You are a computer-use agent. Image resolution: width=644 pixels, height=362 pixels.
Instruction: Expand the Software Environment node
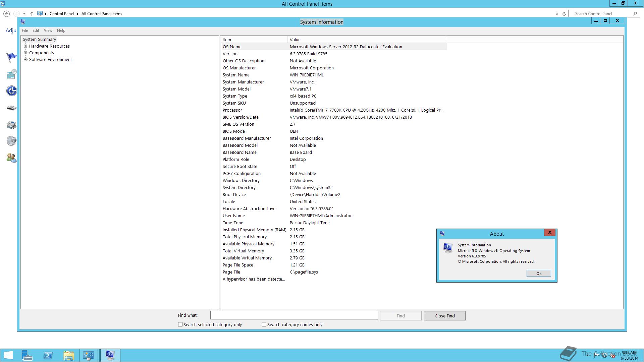click(25, 60)
